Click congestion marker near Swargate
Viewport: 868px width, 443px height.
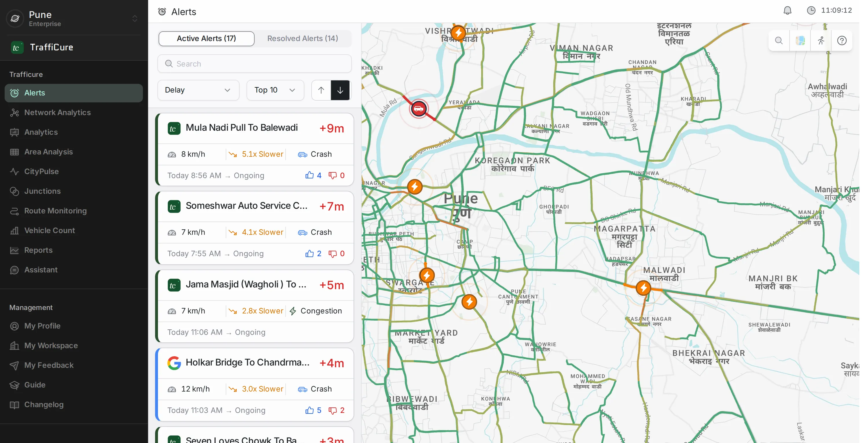click(426, 276)
